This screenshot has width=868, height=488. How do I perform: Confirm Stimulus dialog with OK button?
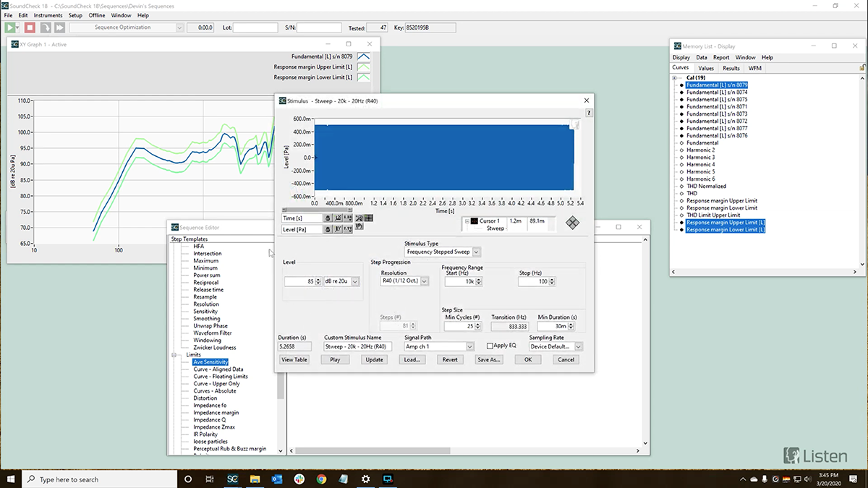pyautogui.click(x=528, y=359)
